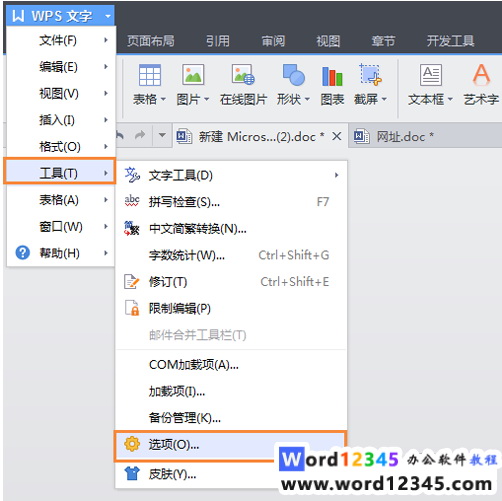Select 字数统计(W)... word count
This screenshot has width=502, height=501.
[x=231, y=255]
